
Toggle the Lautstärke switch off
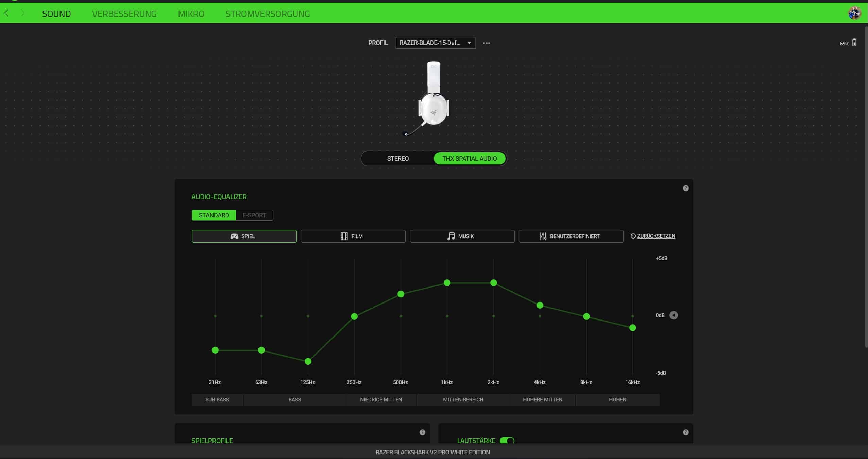click(x=507, y=440)
